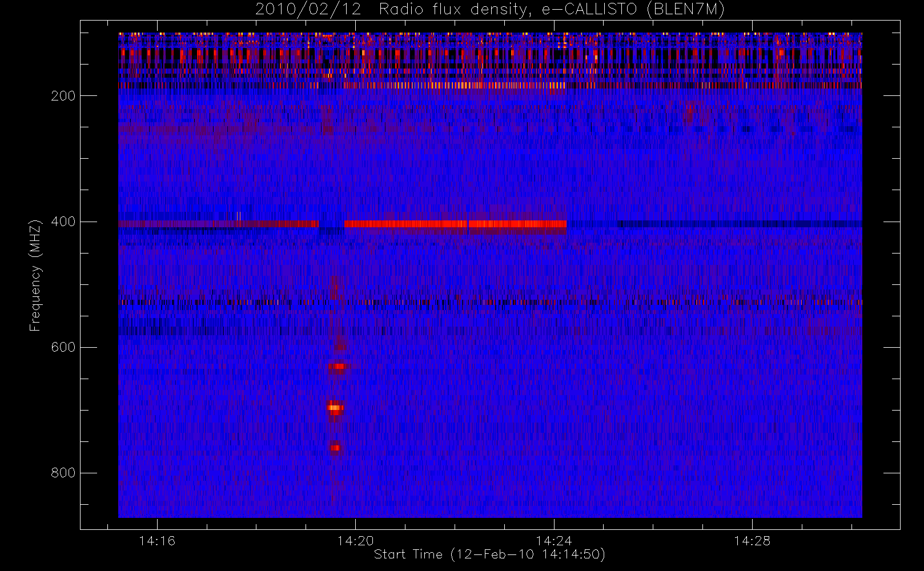Click the 600 frequency tick label

pyautogui.click(x=63, y=347)
